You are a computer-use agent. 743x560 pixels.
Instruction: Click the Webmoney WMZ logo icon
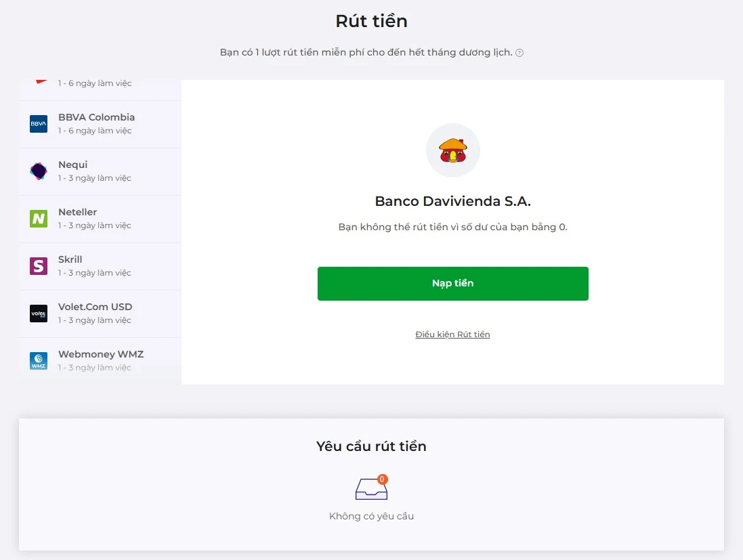point(39,361)
